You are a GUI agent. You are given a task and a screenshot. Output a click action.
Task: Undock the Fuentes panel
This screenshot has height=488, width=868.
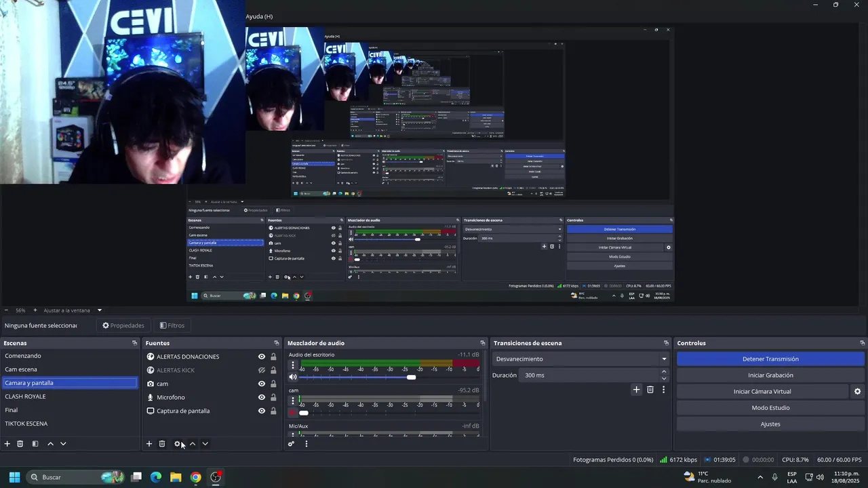(x=276, y=343)
